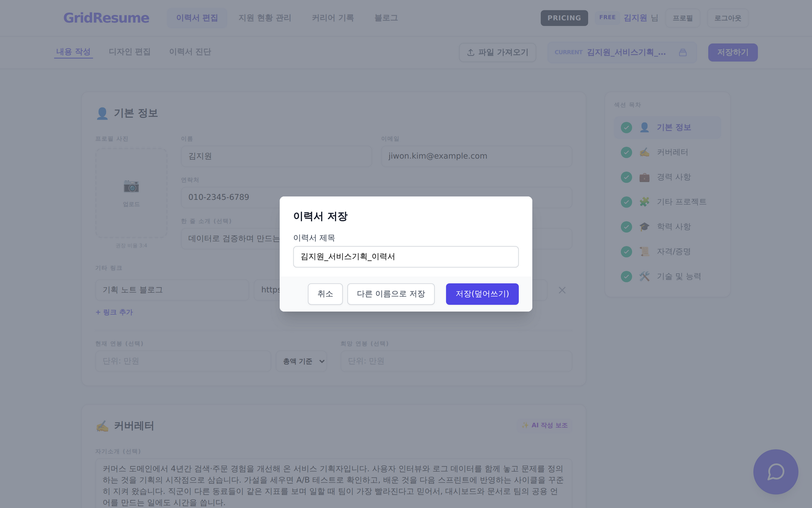Click the green check mark next to 기술 및 능력
812x508 pixels.
coord(626,276)
